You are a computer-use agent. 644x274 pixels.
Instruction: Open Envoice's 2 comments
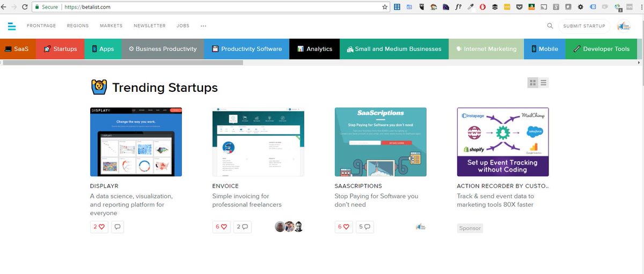243,227
